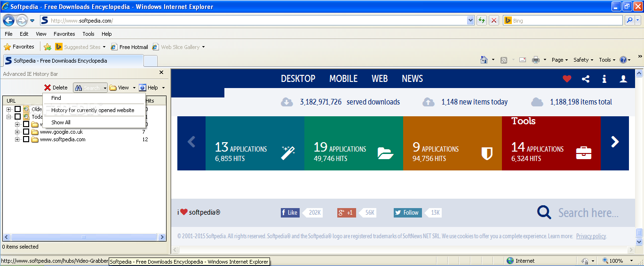
Task: Click the red heart icon on Softpedia header
Action: point(567,79)
